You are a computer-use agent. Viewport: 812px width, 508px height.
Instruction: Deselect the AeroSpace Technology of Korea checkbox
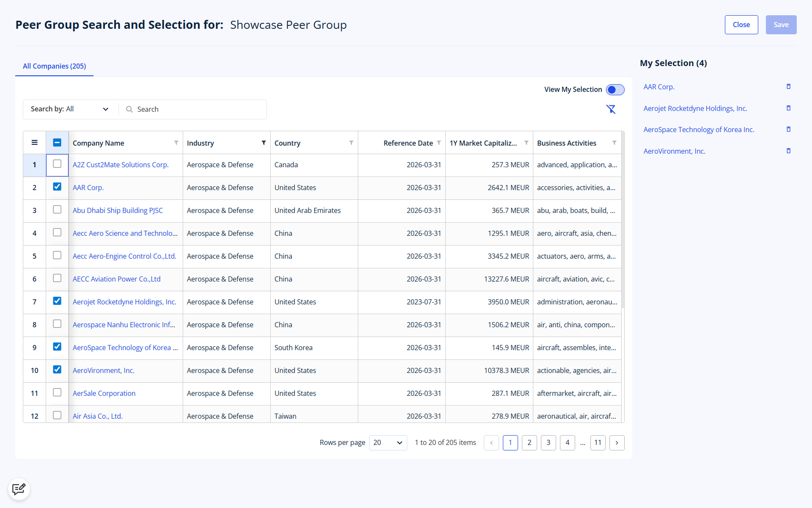tap(57, 347)
